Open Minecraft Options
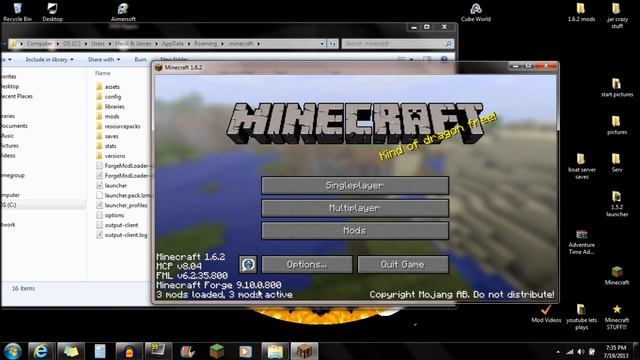 coord(307,264)
